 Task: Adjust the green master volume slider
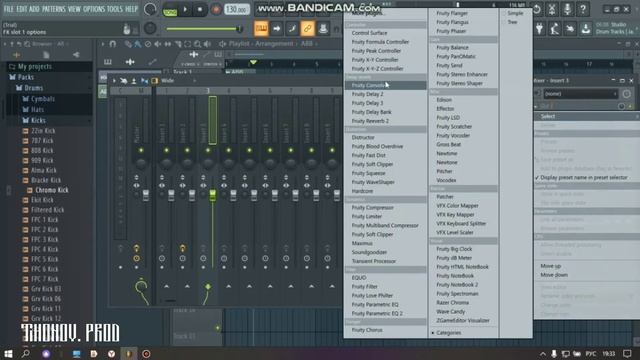coord(204,29)
